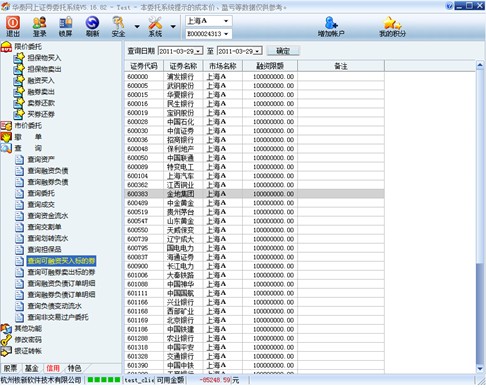Image resolution: width=486 pixels, height=388 pixels.
Task: Select 担保物买入 in the tree
Action: click(44, 58)
